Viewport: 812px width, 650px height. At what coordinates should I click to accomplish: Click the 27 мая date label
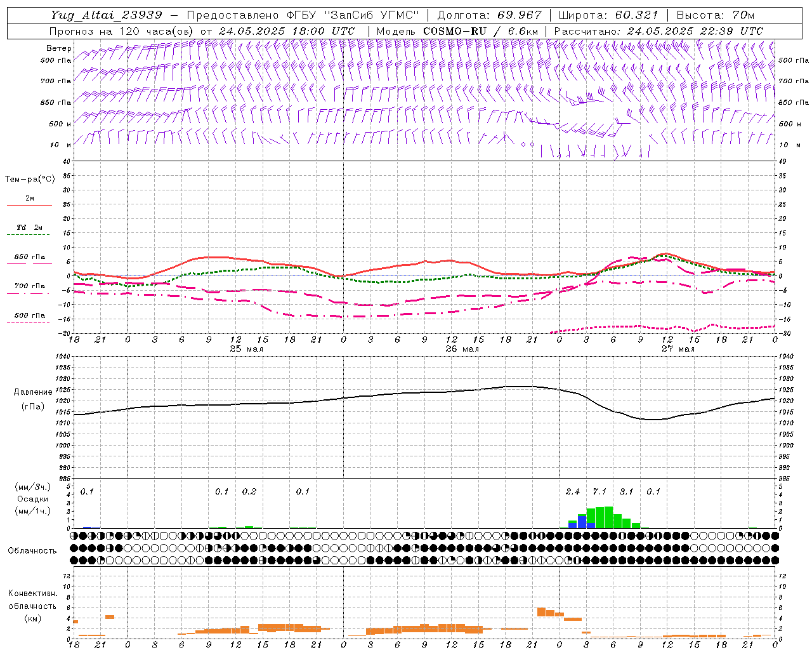[x=678, y=349]
